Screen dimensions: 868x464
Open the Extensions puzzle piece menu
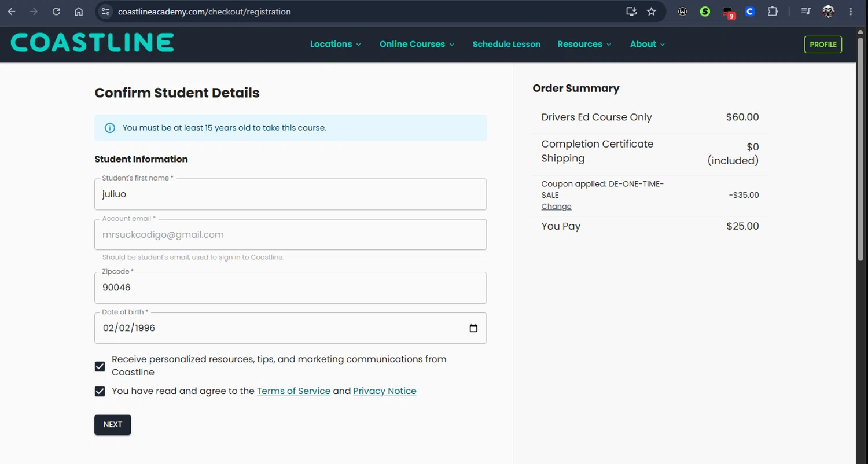coord(773,12)
